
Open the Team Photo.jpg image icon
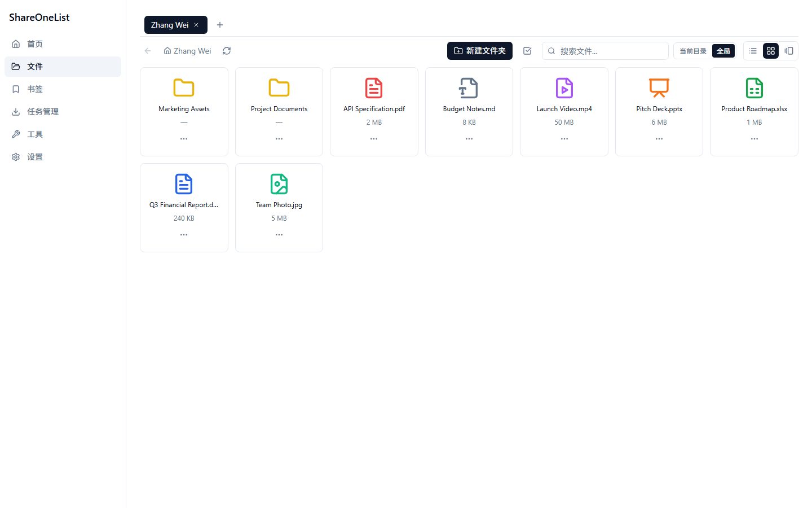279,184
